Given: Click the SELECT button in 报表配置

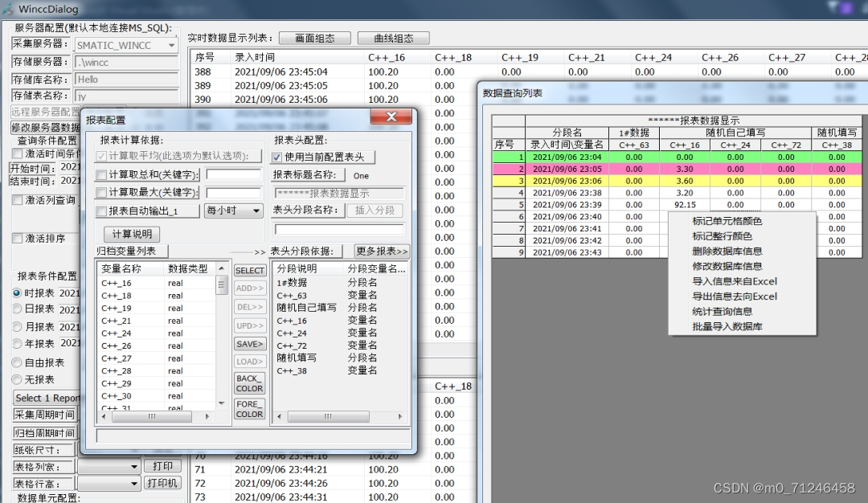Looking at the screenshot, I should click(x=250, y=271).
